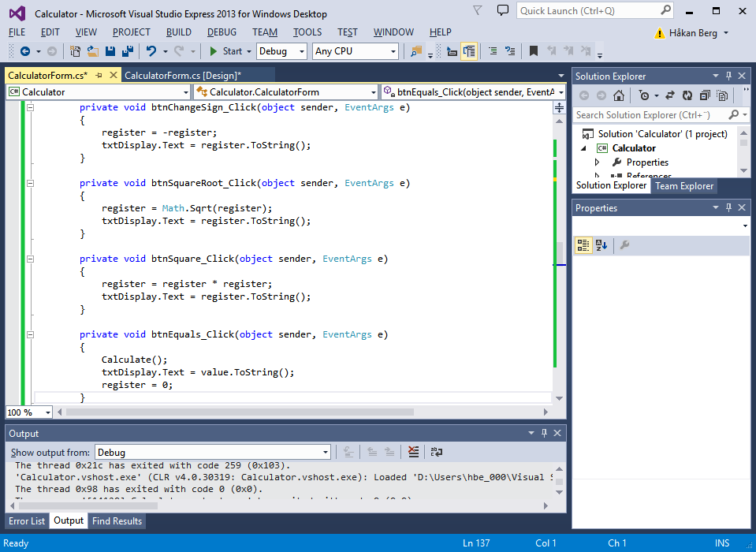Click the Pending Changes Filter clock icon
The width and height of the screenshot is (756, 552).
pos(643,95)
